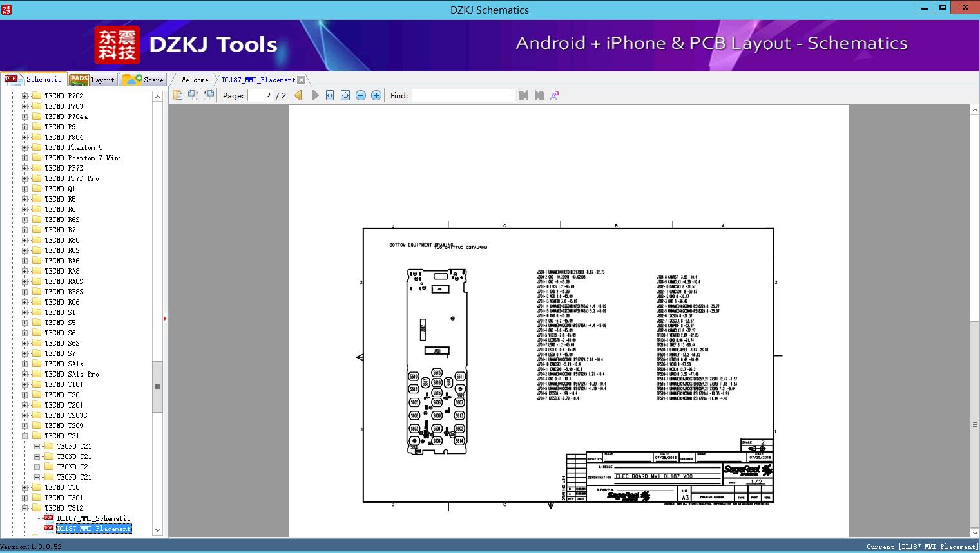This screenshot has width=980, height=553.
Task: Fit page to width icon
Action: point(330,95)
